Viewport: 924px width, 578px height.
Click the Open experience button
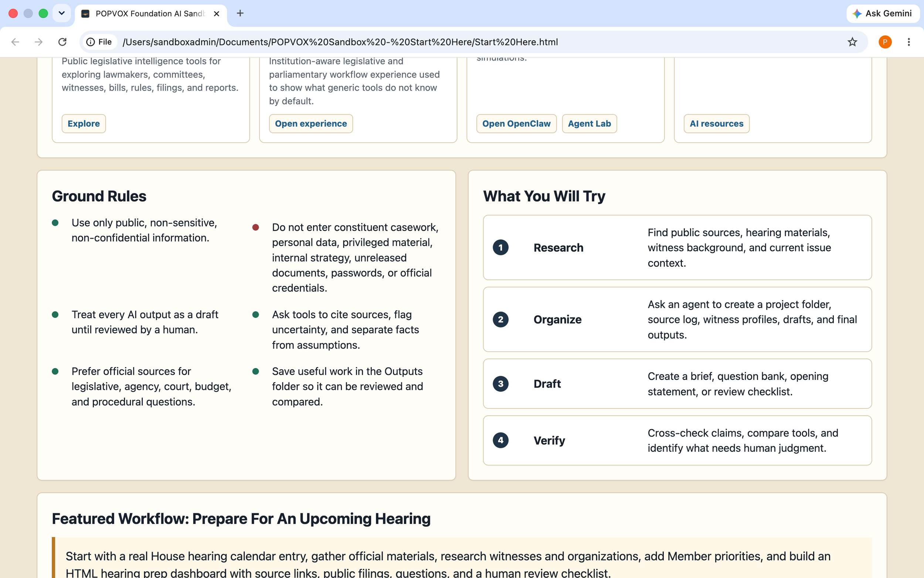pyautogui.click(x=311, y=123)
